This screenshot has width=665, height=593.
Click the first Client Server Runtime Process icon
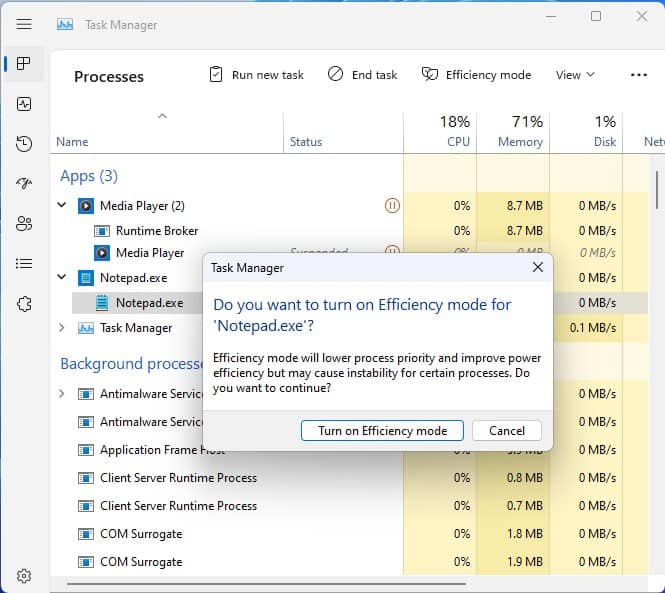tap(86, 478)
